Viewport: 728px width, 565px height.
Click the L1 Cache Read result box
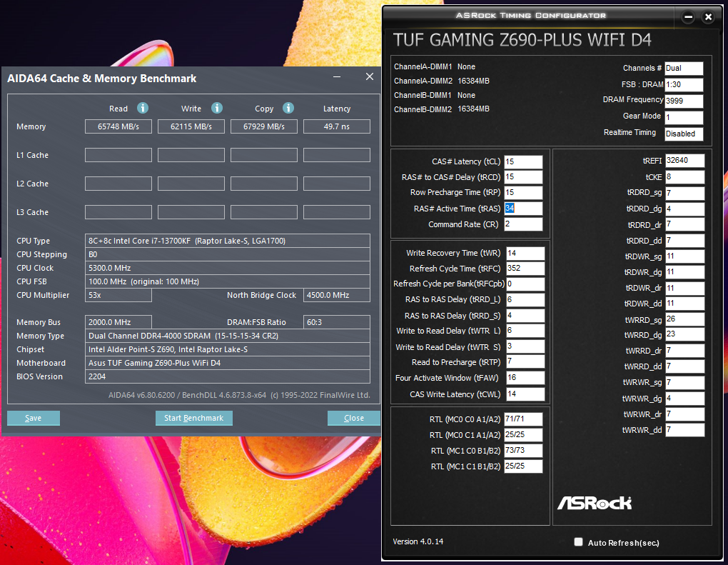point(118,155)
